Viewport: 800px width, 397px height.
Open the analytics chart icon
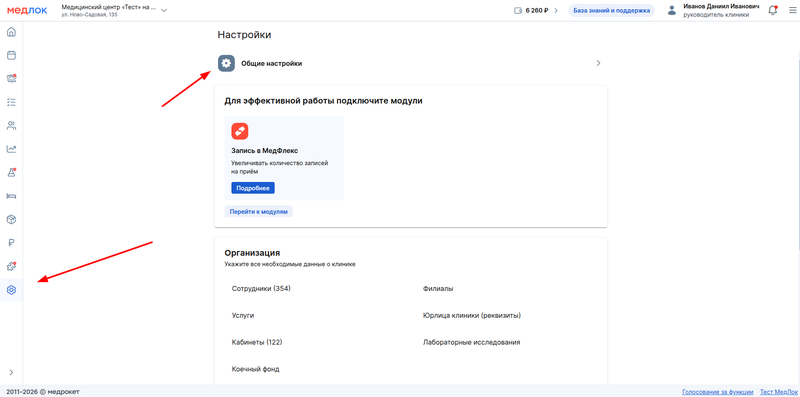11,149
